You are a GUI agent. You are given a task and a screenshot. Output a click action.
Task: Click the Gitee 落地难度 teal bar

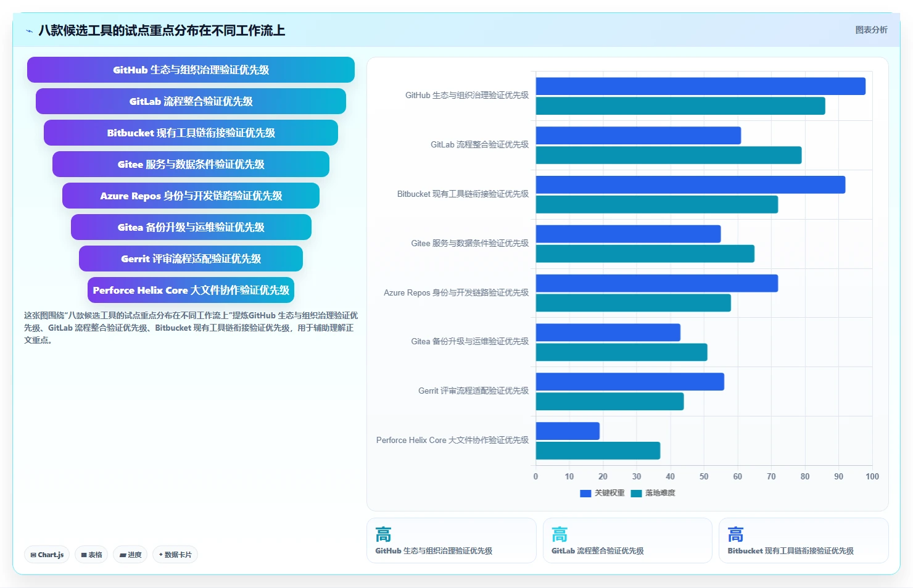coord(645,254)
